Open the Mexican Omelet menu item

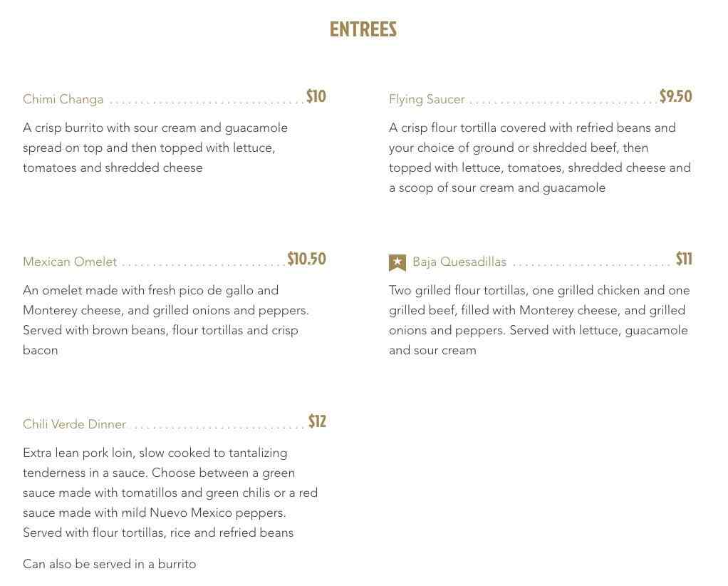(70, 262)
